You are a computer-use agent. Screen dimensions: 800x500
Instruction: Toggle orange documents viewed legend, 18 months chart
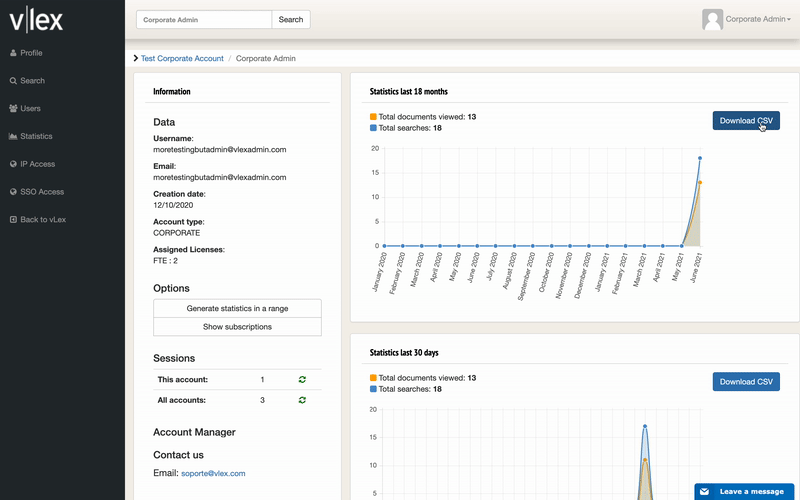click(373, 117)
